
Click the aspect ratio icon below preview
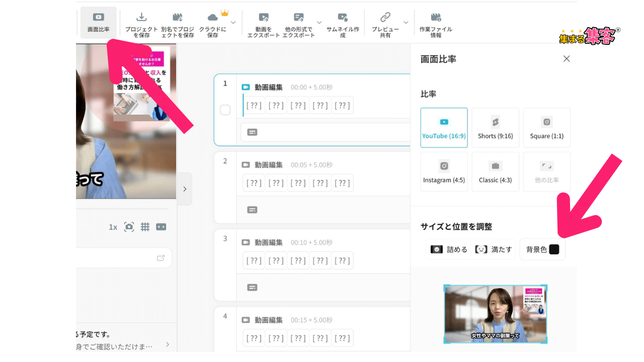161,227
